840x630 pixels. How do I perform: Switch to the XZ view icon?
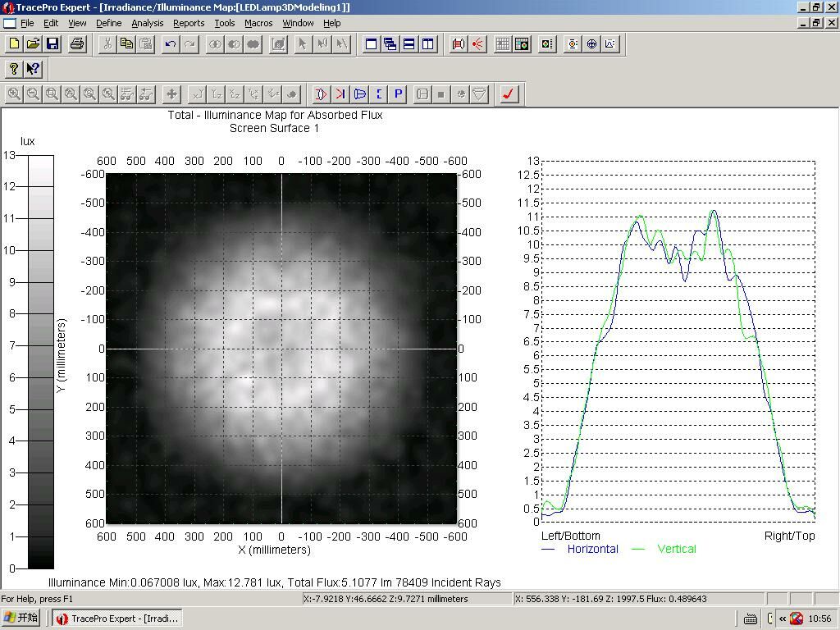[x=235, y=94]
